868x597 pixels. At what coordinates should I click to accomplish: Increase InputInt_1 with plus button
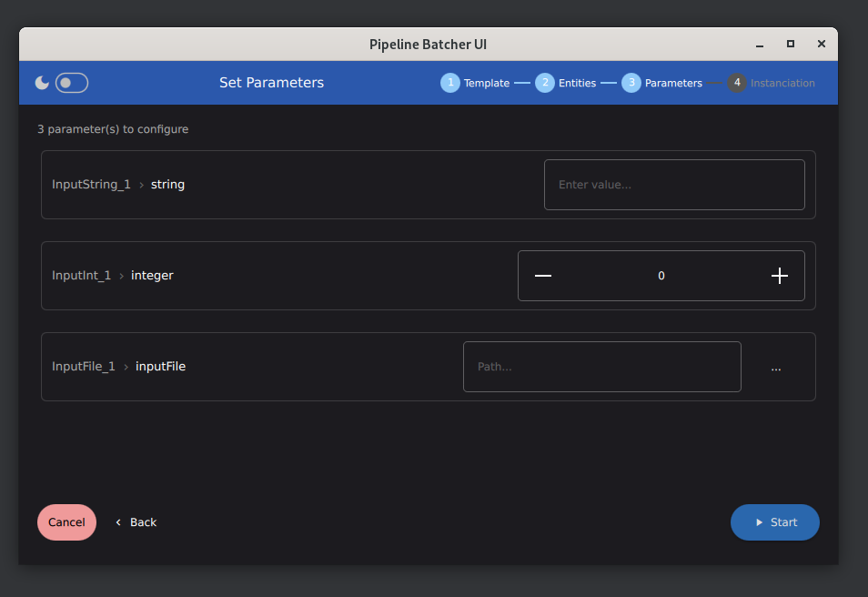pos(780,276)
